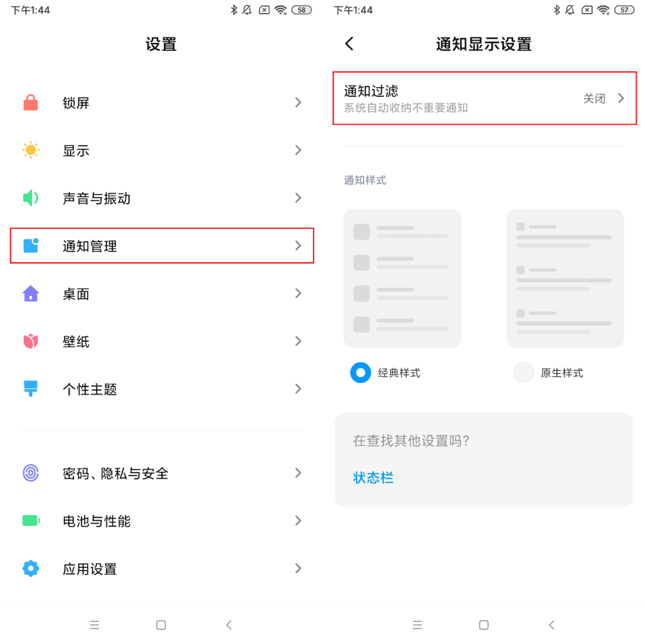Open the 应用设置 row chevron
This screenshot has height=644, width=645.
pos(298,568)
